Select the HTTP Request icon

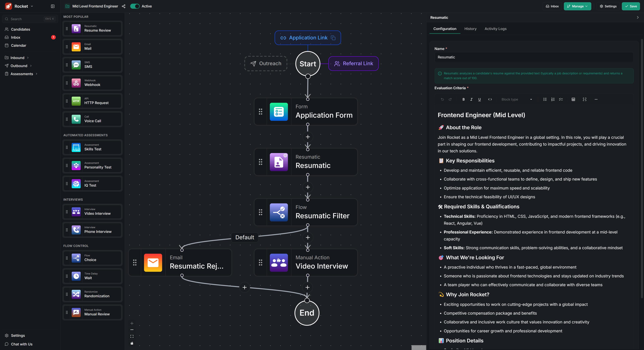coord(76,101)
